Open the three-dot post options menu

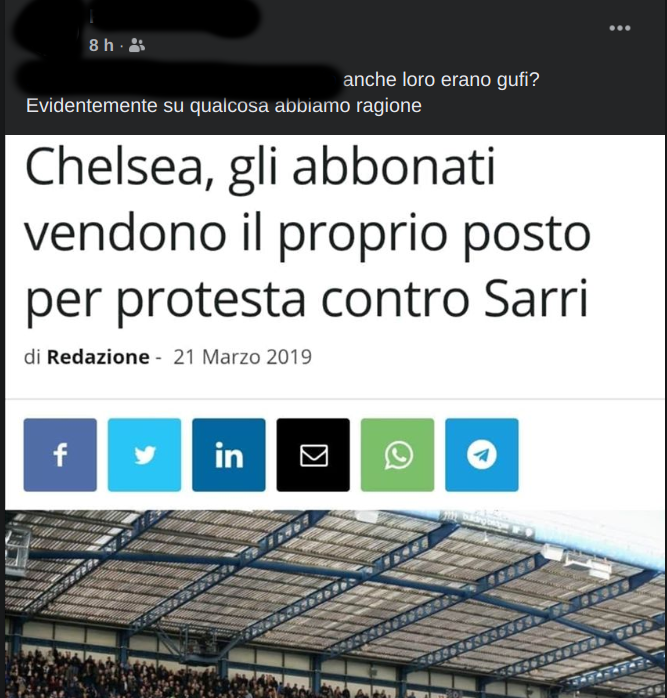point(620,28)
